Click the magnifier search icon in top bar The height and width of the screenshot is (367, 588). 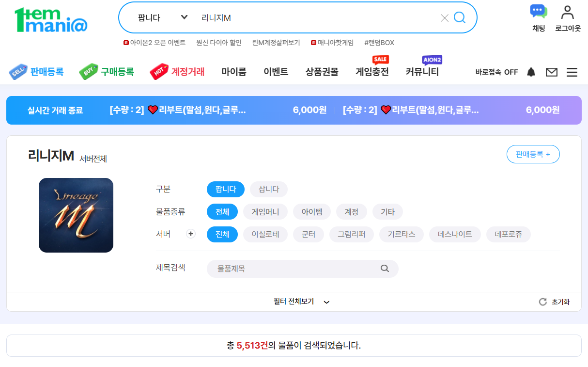tap(459, 18)
